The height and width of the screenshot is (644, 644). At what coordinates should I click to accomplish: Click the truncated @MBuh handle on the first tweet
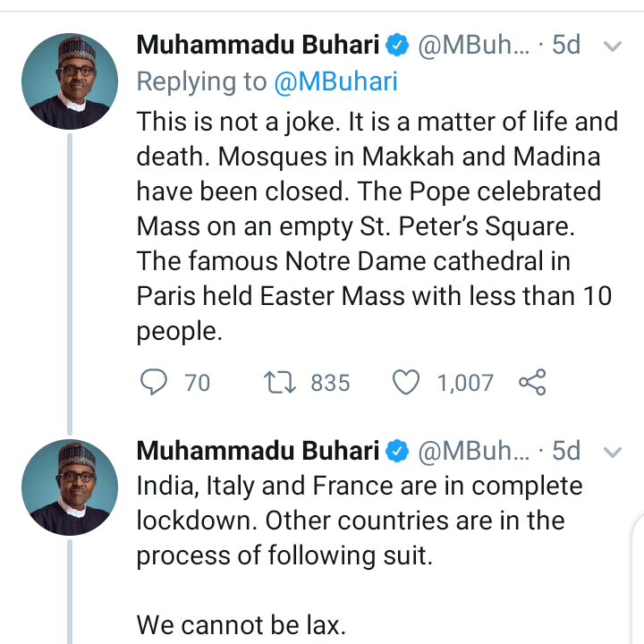point(474,45)
